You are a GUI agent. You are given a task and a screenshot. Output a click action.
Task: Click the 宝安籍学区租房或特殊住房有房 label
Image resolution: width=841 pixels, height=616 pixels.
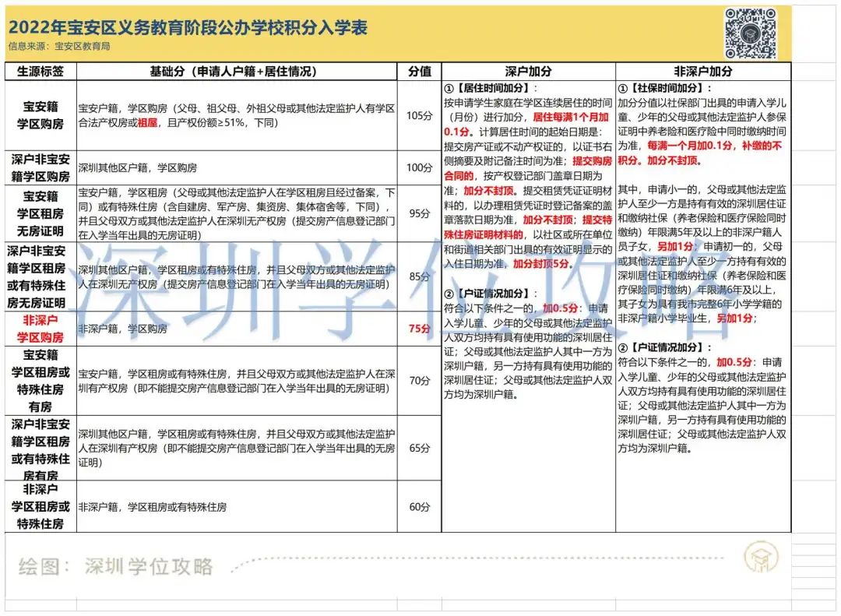pyautogui.click(x=40, y=381)
